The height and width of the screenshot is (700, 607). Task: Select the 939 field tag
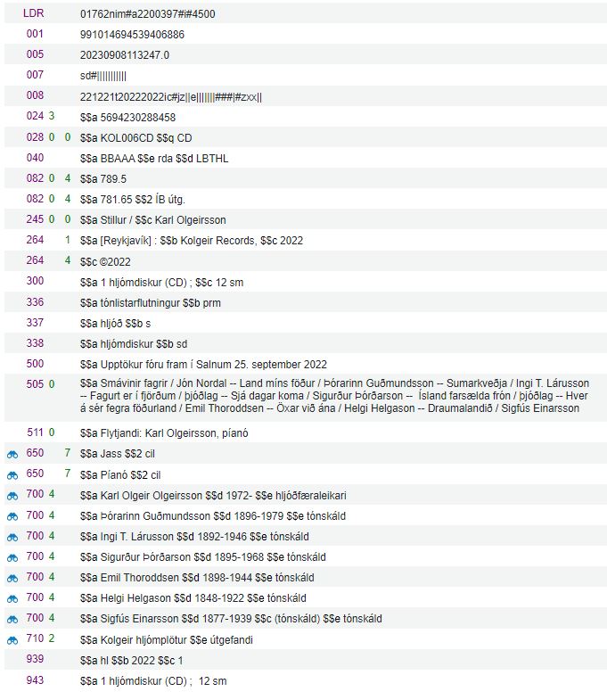click(35, 660)
